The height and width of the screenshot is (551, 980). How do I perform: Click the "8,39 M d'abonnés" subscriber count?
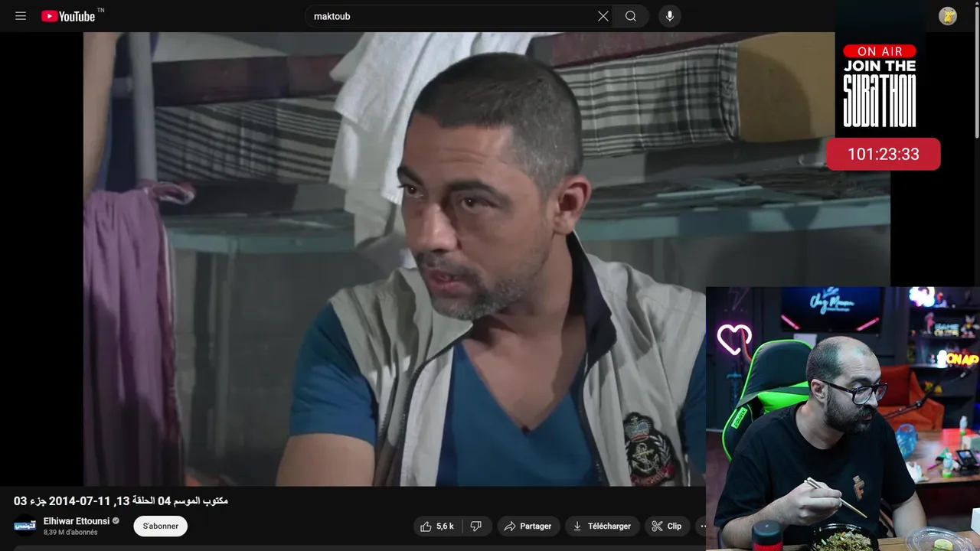70,532
